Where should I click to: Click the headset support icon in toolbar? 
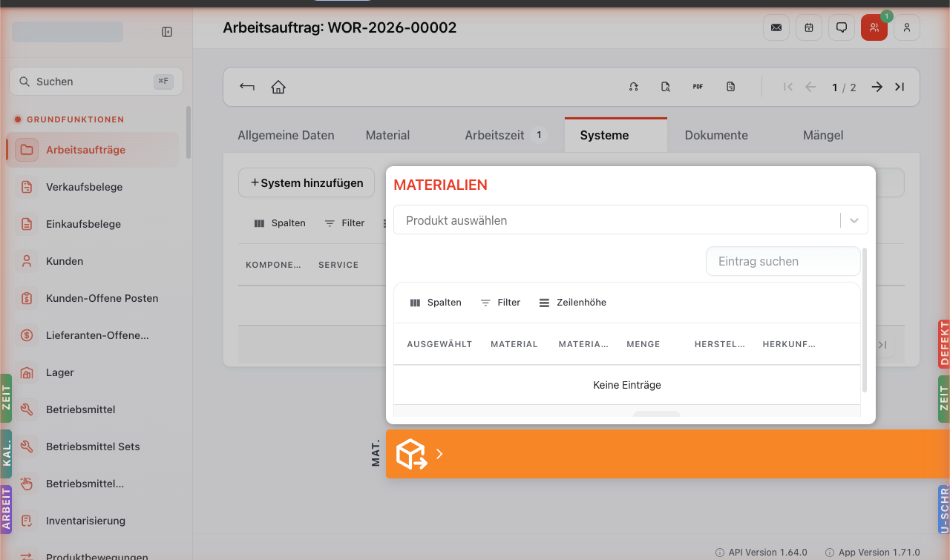[x=634, y=87]
